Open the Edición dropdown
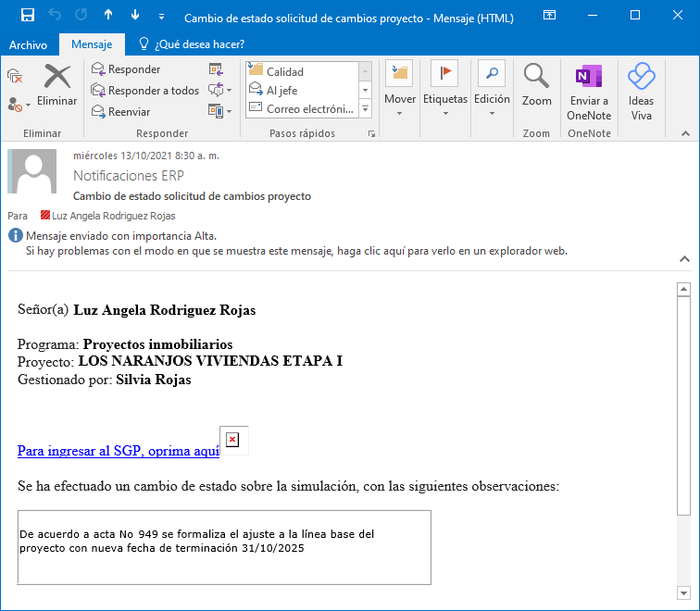Viewport: 700px width, 611px height. (492, 89)
